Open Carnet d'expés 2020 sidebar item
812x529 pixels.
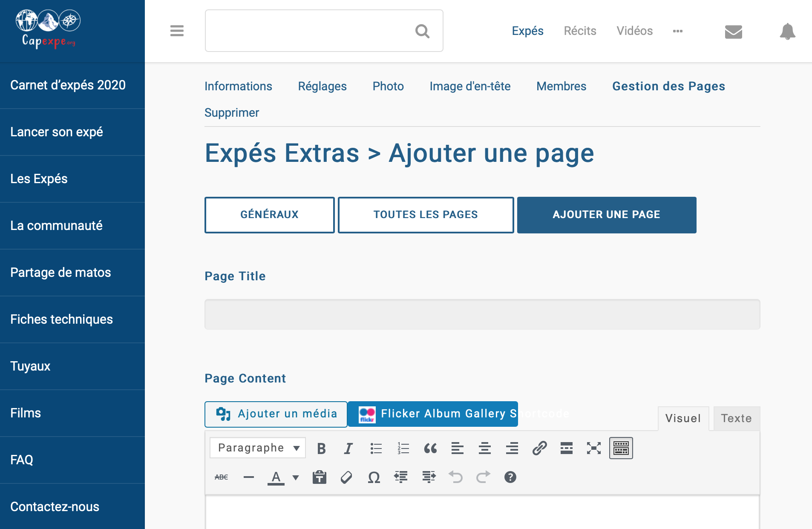tap(72, 85)
